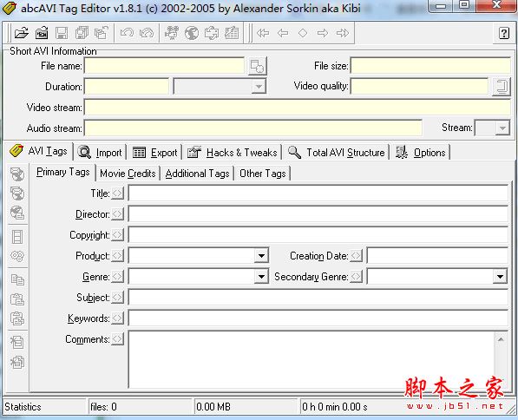Click the icon button beside File name field
Image resolution: width=518 pixels, height=420 pixels.
tap(257, 66)
